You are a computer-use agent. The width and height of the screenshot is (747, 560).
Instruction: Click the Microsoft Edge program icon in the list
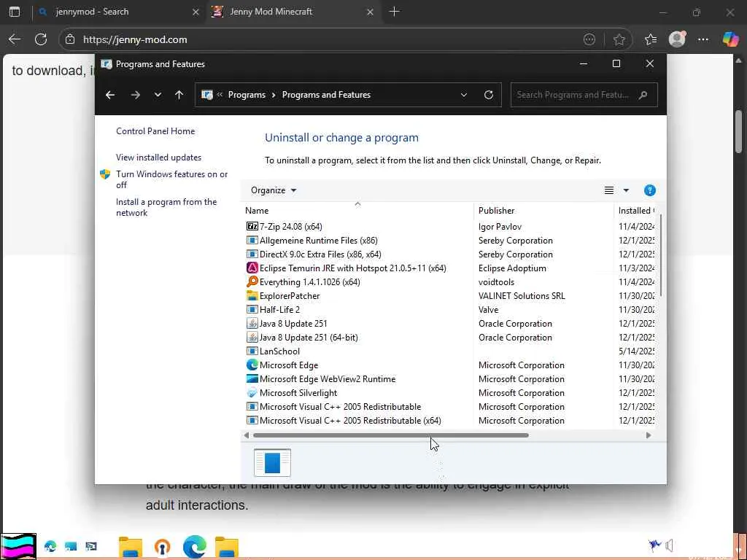(252, 365)
